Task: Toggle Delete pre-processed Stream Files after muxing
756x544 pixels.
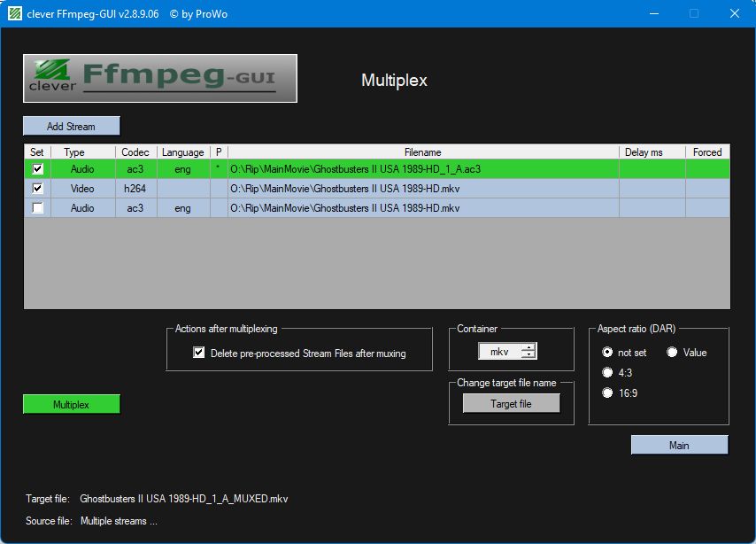Action: coord(198,353)
